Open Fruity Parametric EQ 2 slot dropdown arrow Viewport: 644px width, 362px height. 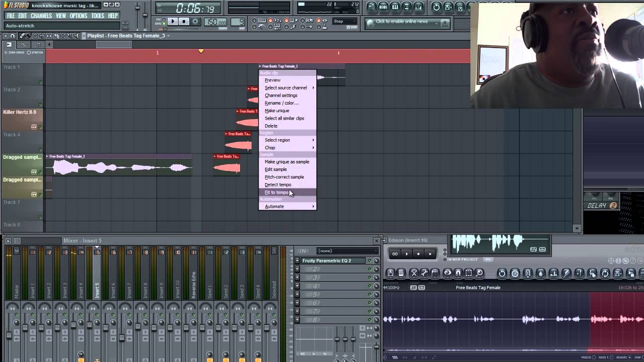(297, 260)
